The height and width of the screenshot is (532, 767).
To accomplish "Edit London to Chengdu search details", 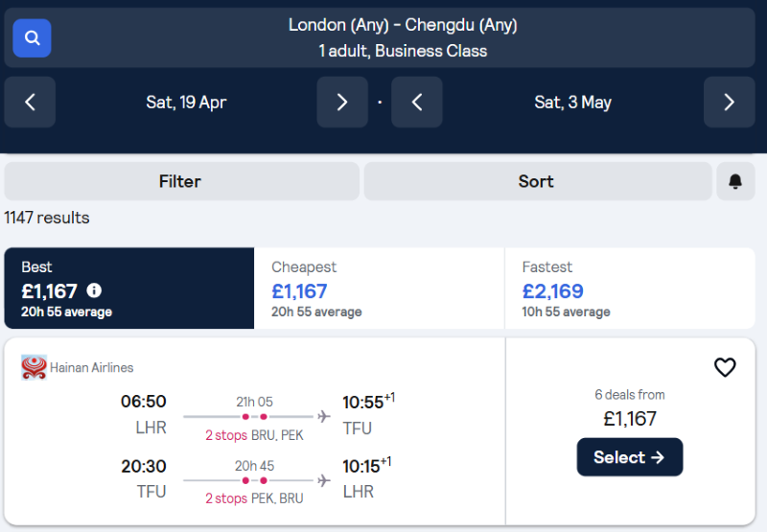I will point(403,37).
